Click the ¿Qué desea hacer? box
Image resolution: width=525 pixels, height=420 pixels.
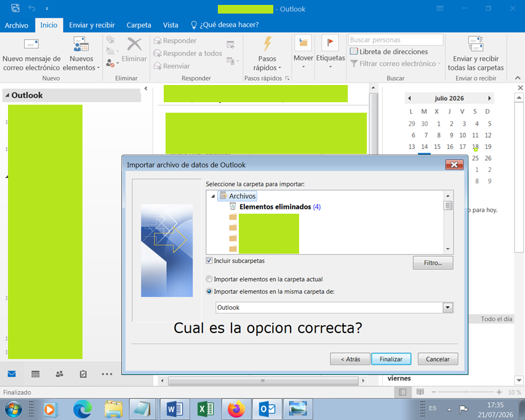click(x=225, y=25)
